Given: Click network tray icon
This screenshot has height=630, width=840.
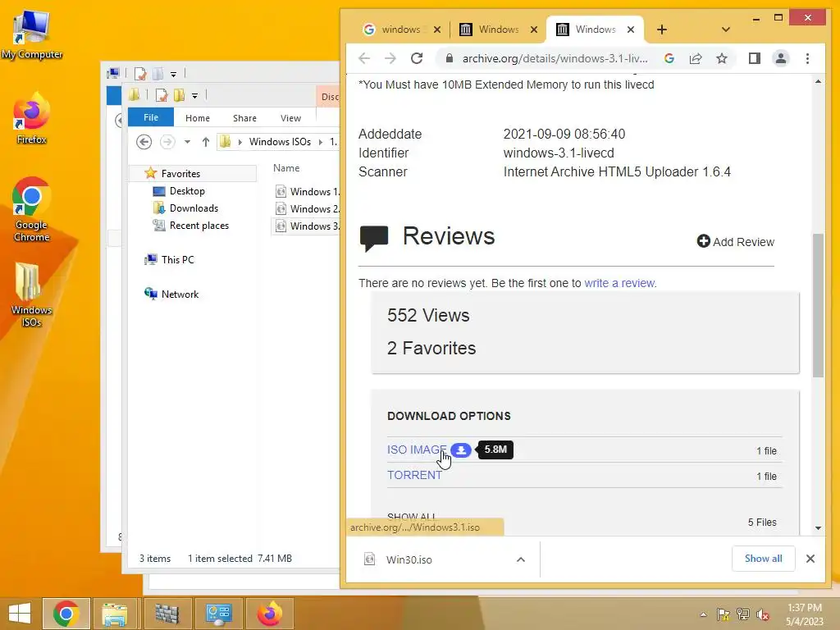Looking at the screenshot, I should pyautogui.click(x=743, y=614).
